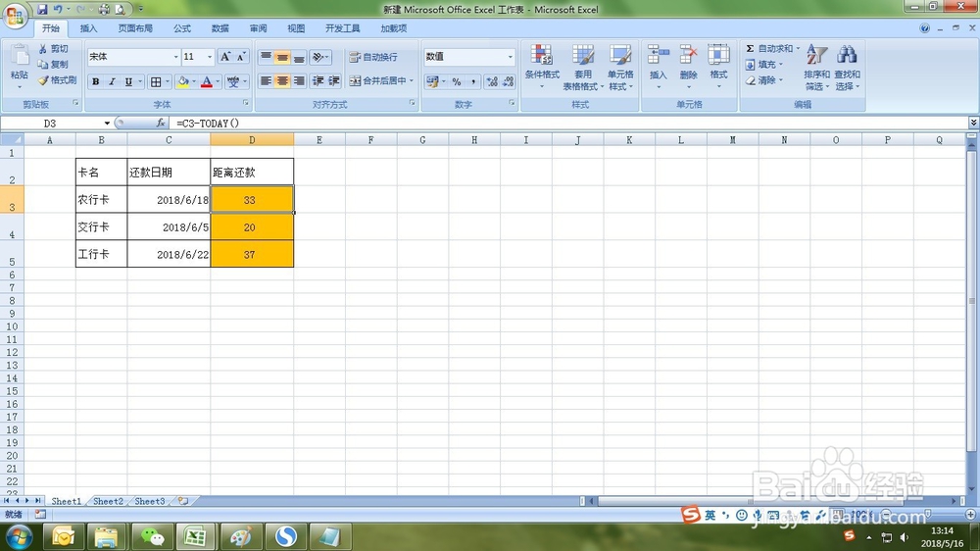The image size is (980, 551).
Task: Switch to the 数据 ribbon tab
Action: pyautogui.click(x=220, y=28)
